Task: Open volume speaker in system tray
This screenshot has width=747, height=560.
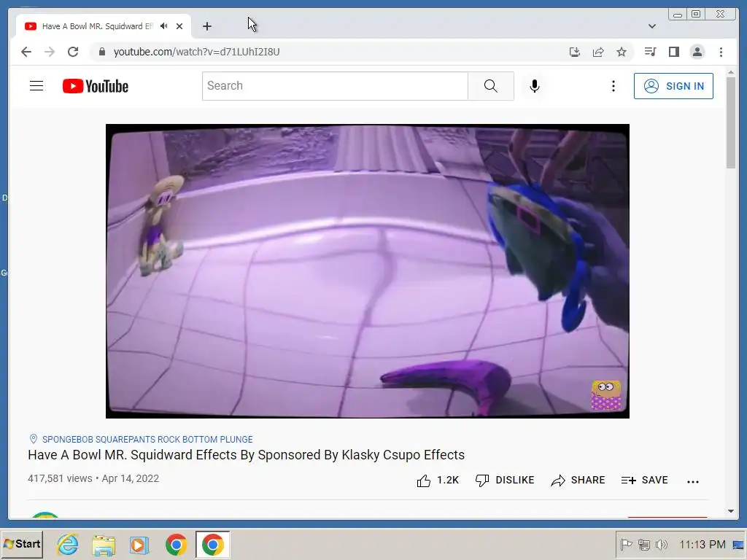Action: pos(662,544)
